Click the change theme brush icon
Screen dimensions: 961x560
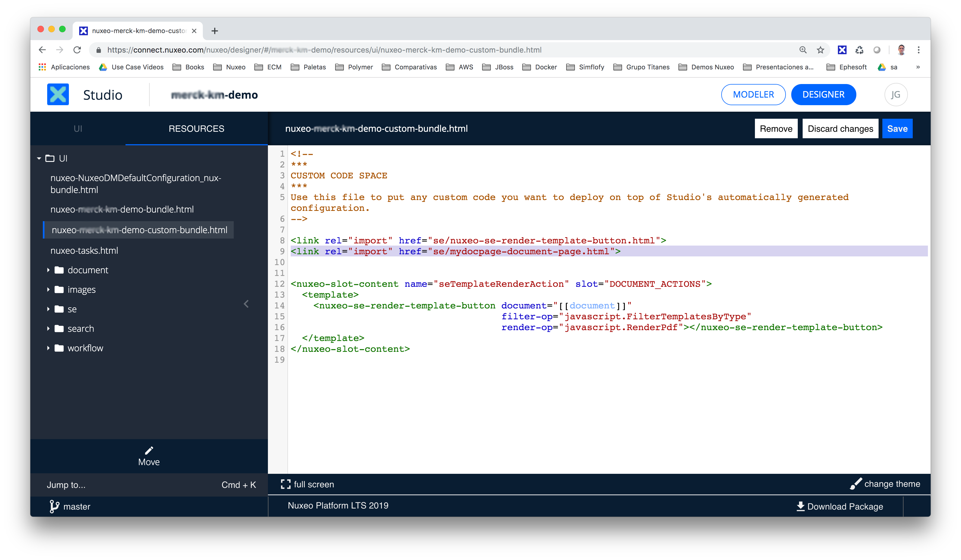(856, 484)
